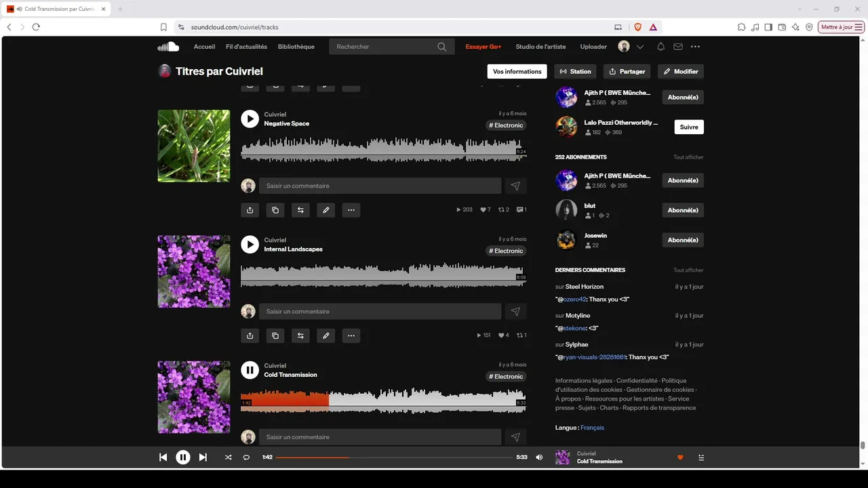The width and height of the screenshot is (868, 488).
Task: Start the Station for Cuivriel
Action: click(575, 71)
